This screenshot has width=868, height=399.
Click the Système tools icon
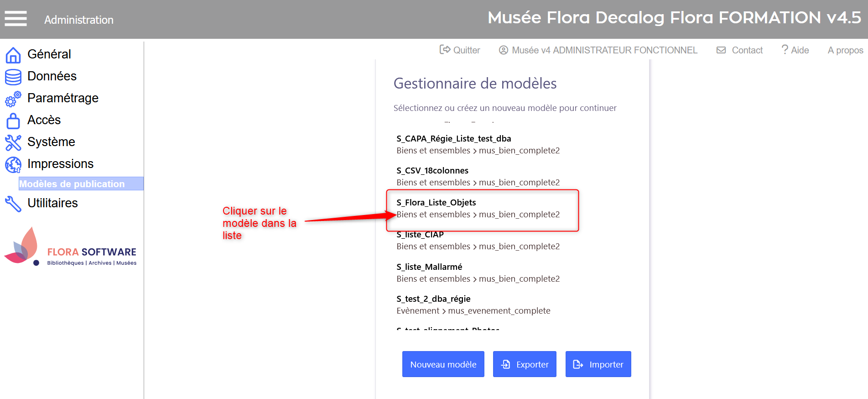(13, 142)
